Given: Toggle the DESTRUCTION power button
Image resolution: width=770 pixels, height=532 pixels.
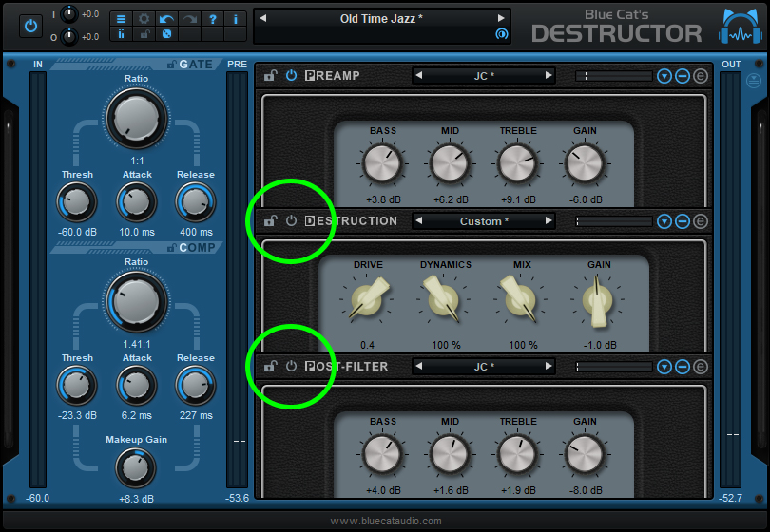Looking at the screenshot, I should click(291, 220).
